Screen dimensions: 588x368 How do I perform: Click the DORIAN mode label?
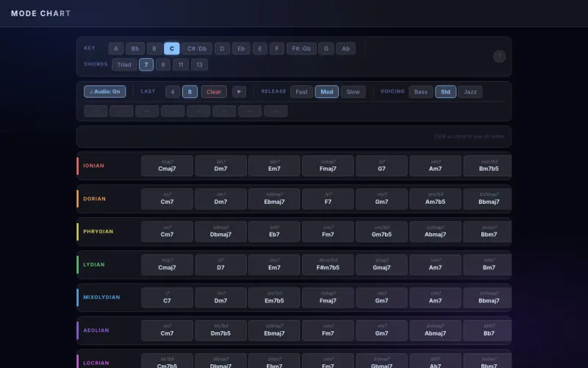[x=94, y=199]
